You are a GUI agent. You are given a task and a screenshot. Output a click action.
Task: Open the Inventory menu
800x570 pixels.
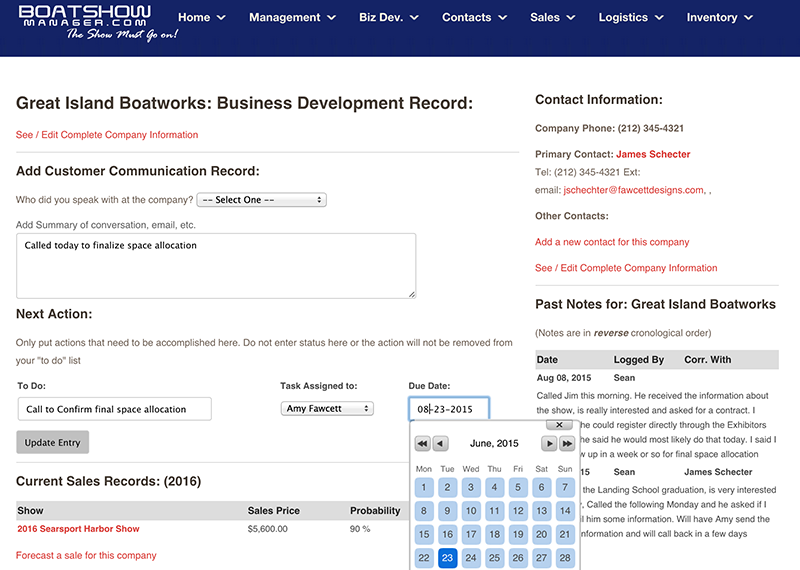(x=719, y=17)
